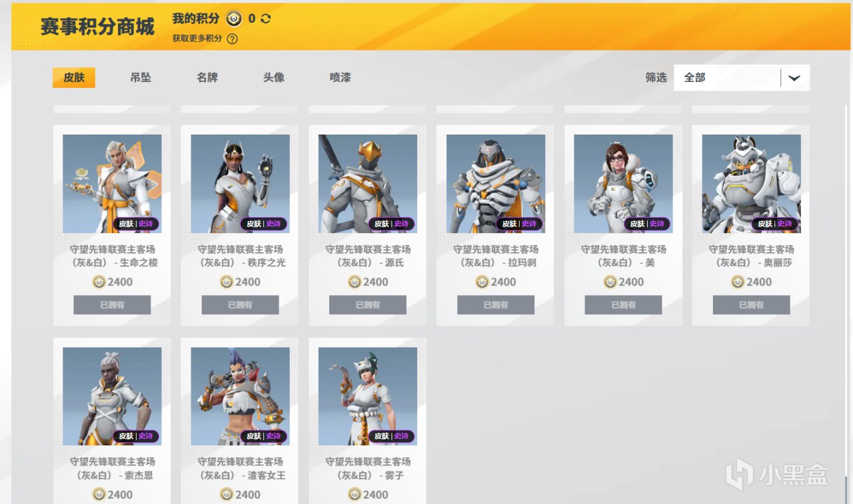The width and height of the screenshot is (853, 504).
Task: Click the question mark help icon
Action: (x=232, y=39)
